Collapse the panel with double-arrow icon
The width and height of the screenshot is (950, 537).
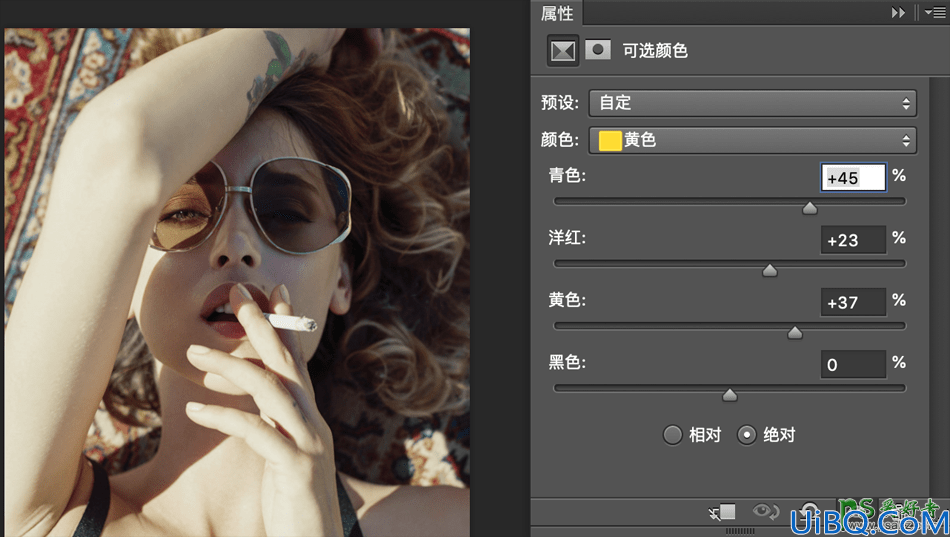click(898, 13)
